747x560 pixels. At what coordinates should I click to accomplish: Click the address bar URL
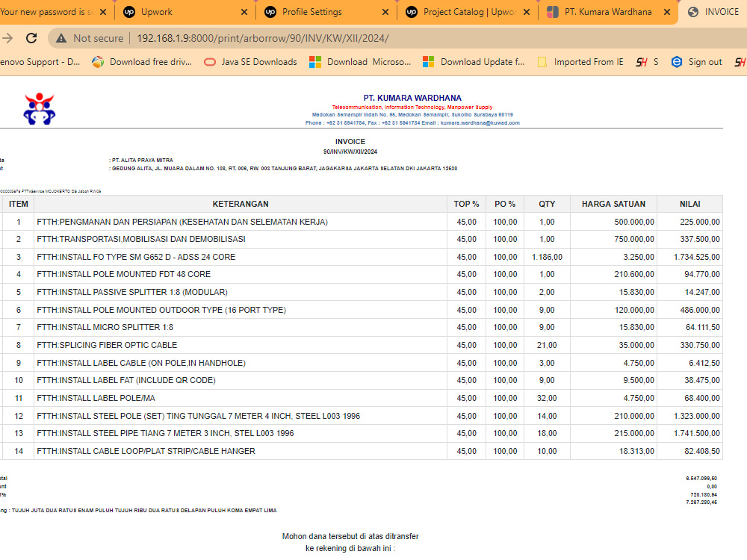coord(262,38)
